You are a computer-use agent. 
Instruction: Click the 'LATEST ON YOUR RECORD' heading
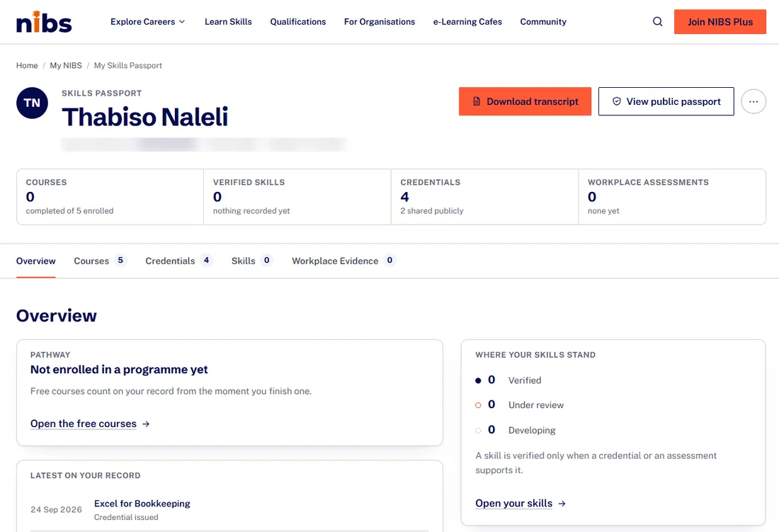click(x=86, y=476)
